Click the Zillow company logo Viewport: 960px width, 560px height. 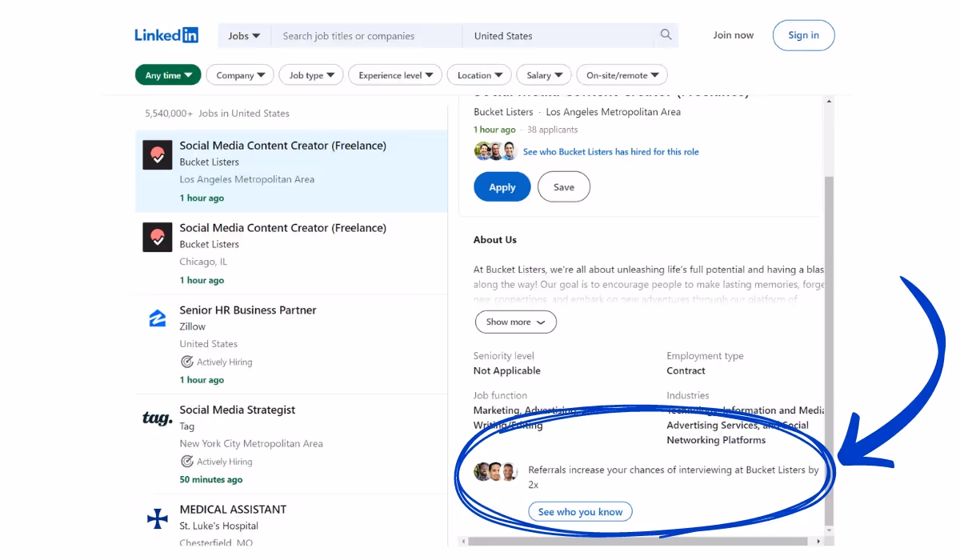[x=158, y=318]
